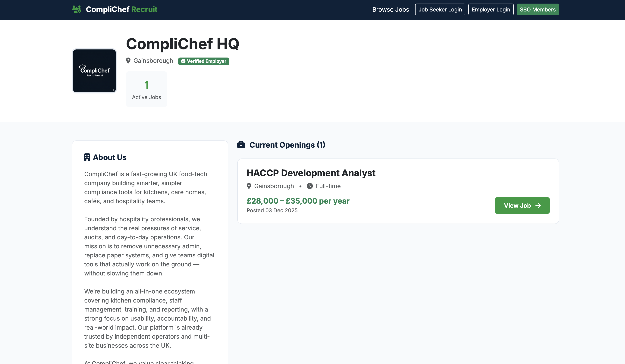Click the CompliChef Recruit logo icon
Screen dimensions: 625x364
[76, 9]
